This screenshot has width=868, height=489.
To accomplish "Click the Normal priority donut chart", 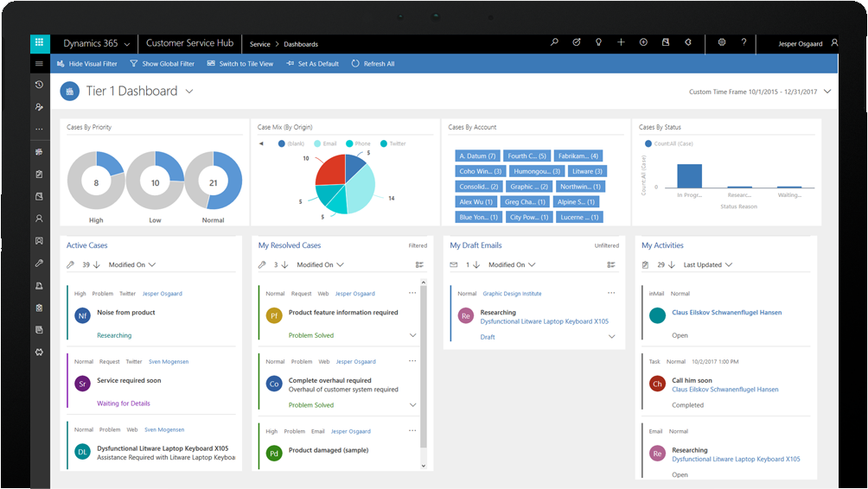I will [x=214, y=181].
